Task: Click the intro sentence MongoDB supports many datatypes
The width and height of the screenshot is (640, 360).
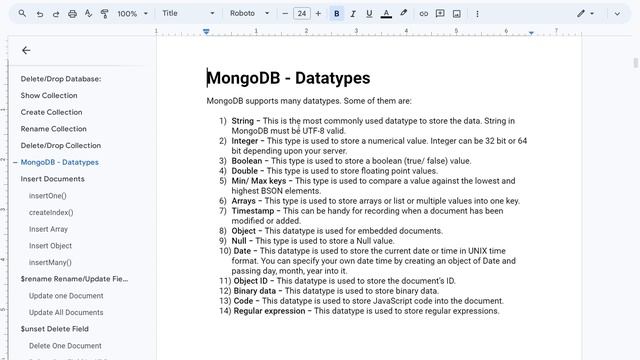Action: click(x=274, y=101)
